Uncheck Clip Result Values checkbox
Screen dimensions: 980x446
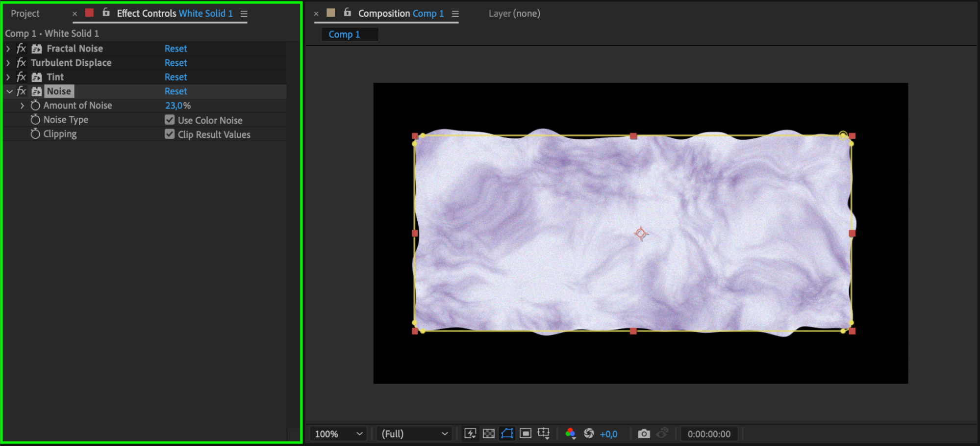[x=170, y=134]
